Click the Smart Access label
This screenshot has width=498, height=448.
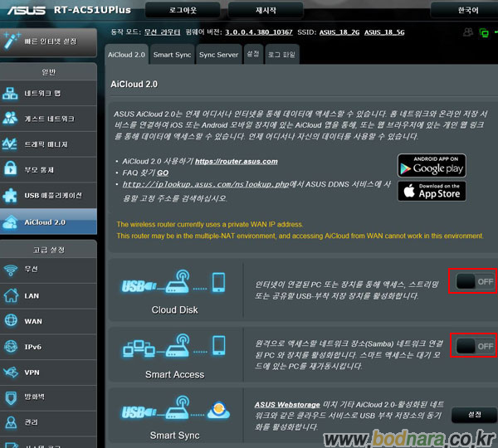click(x=174, y=374)
